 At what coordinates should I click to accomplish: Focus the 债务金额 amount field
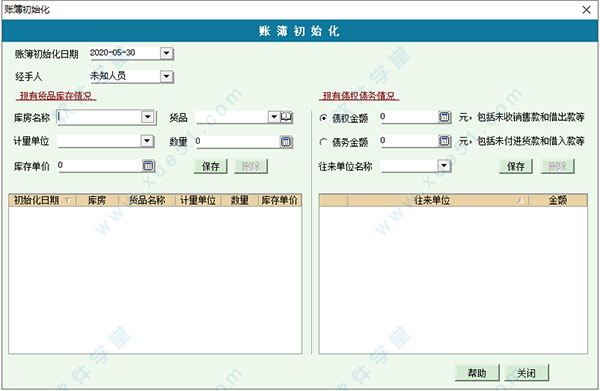point(409,141)
